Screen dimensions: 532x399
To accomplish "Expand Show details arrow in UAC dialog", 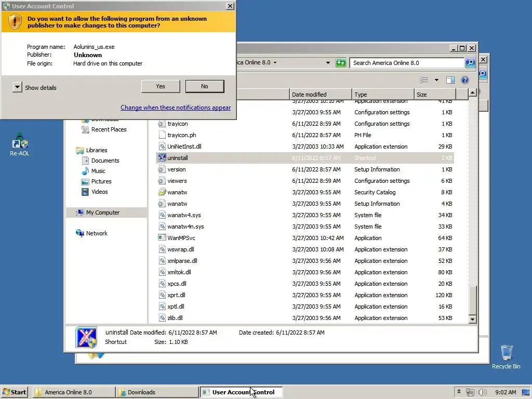I will (x=17, y=87).
